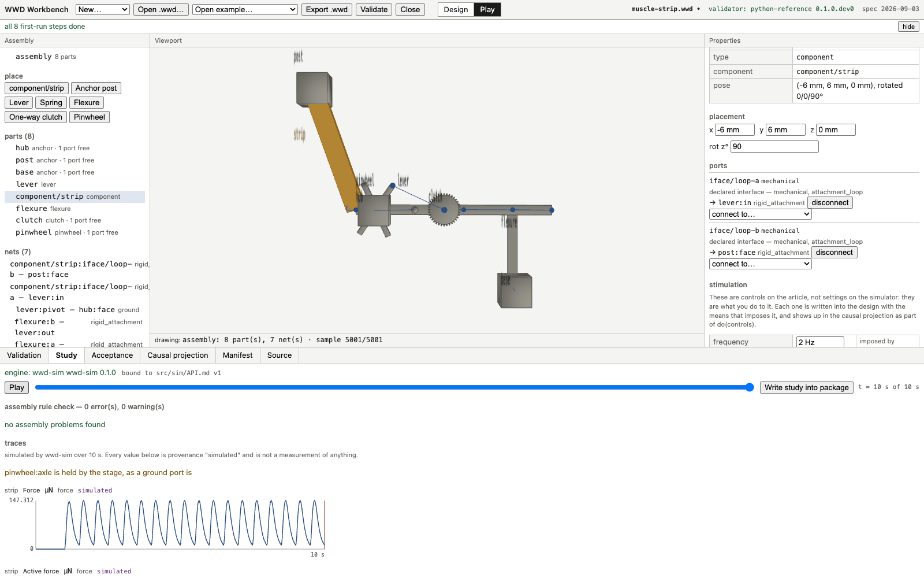The image size is (924, 578).
Task: Open the New… dropdown
Action: click(103, 9)
